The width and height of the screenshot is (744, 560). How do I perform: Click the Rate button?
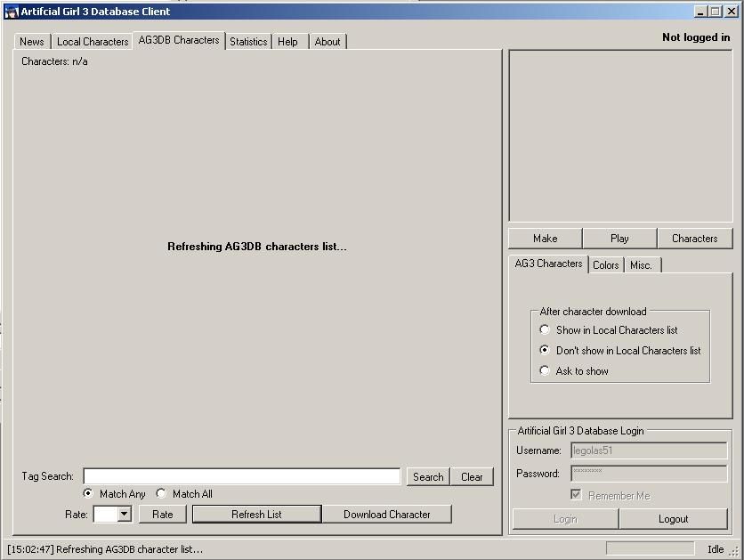[163, 515]
